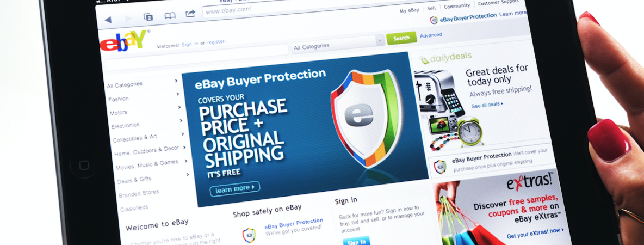Open the My eBay menu
The width and height of the screenshot is (644, 245).
pos(410,11)
